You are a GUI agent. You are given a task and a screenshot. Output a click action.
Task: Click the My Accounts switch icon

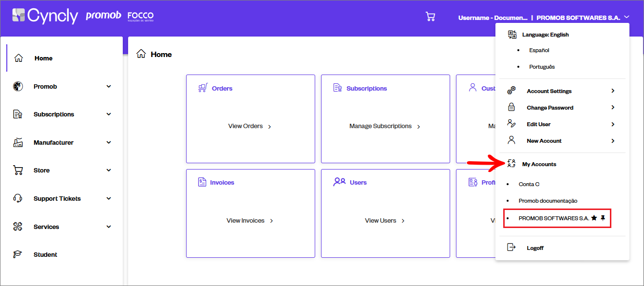click(x=511, y=164)
